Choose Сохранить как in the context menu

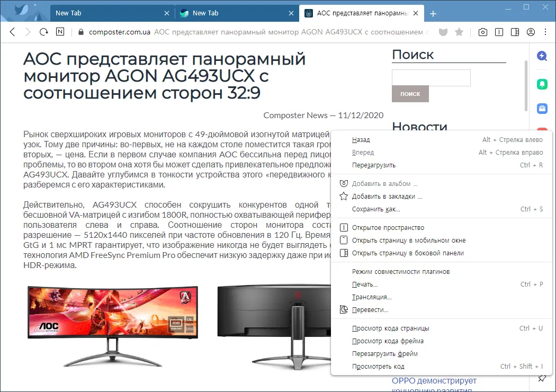pos(441,209)
